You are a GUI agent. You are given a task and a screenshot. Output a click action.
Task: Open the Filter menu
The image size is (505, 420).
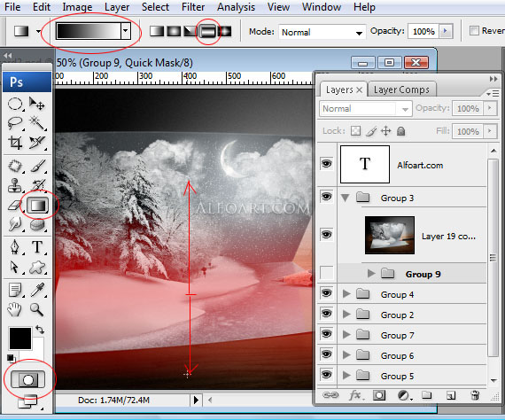pos(193,7)
